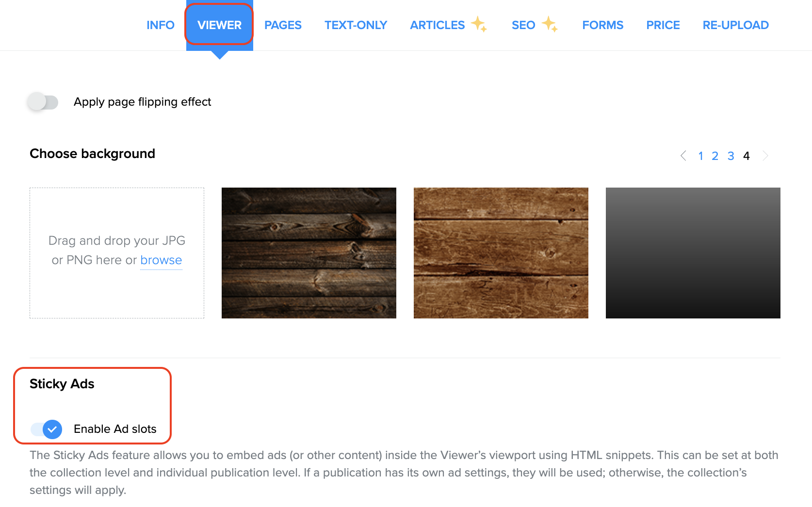
Task: Click the next backgrounds page arrow
Action: tap(765, 156)
